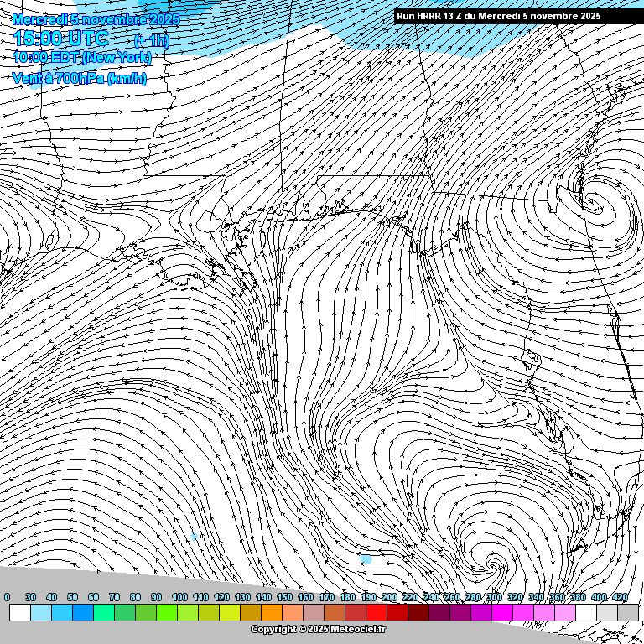Click the Vent à 700hPa (km/h) label

pos(80,78)
